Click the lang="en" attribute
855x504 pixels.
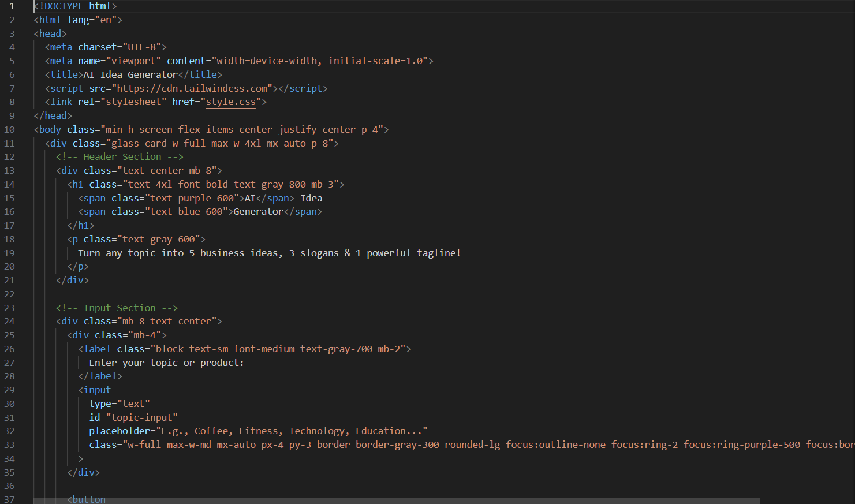(92, 20)
